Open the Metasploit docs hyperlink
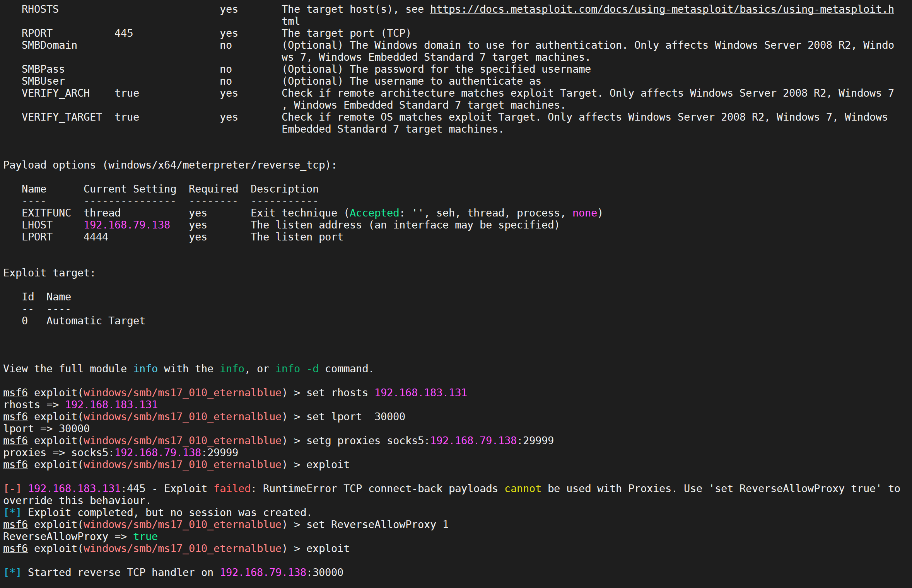This screenshot has height=588, width=912. [x=661, y=9]
